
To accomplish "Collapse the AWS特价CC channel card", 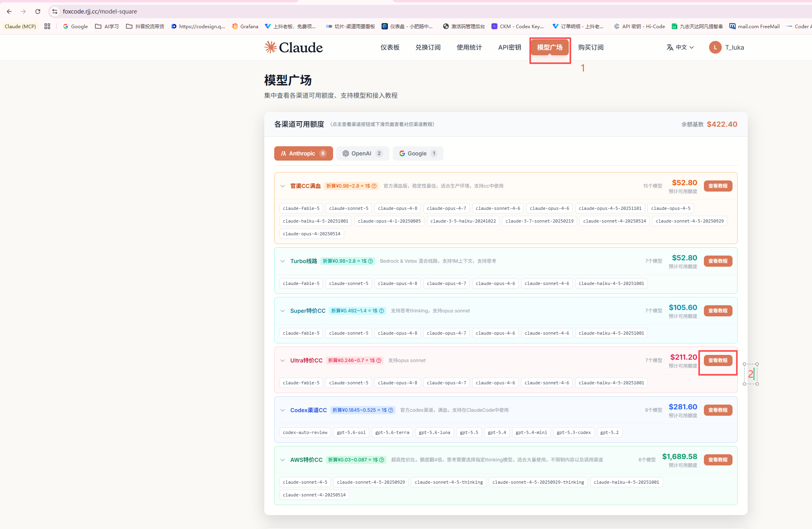I will click(x=283, y=460).
